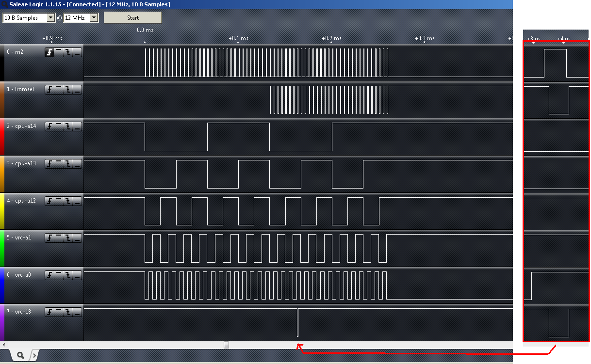Select the '7 - vrc-18' channel label
Image resolution: width=591 pixels, height=364 pixels.
(x=19, y=312)
